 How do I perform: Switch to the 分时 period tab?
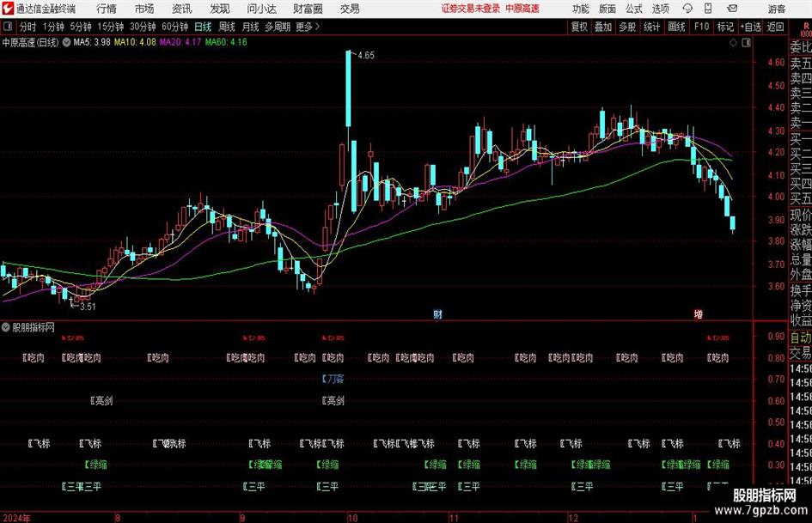click(28, 27)
